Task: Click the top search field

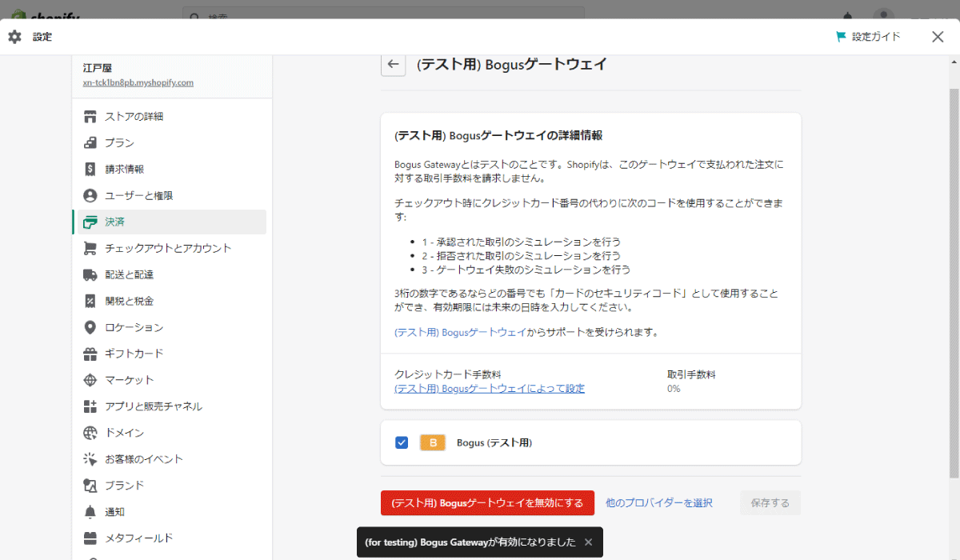Action: (383, 15)
